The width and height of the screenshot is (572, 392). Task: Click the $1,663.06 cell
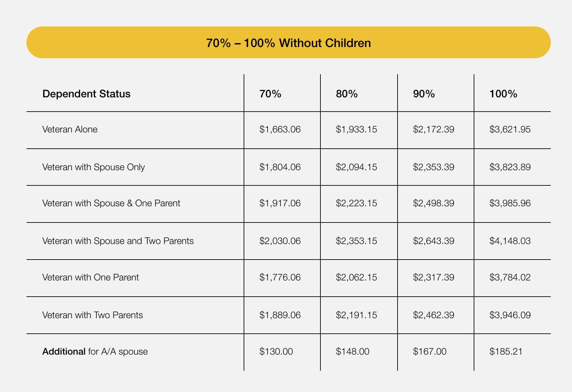coord(280,129)
